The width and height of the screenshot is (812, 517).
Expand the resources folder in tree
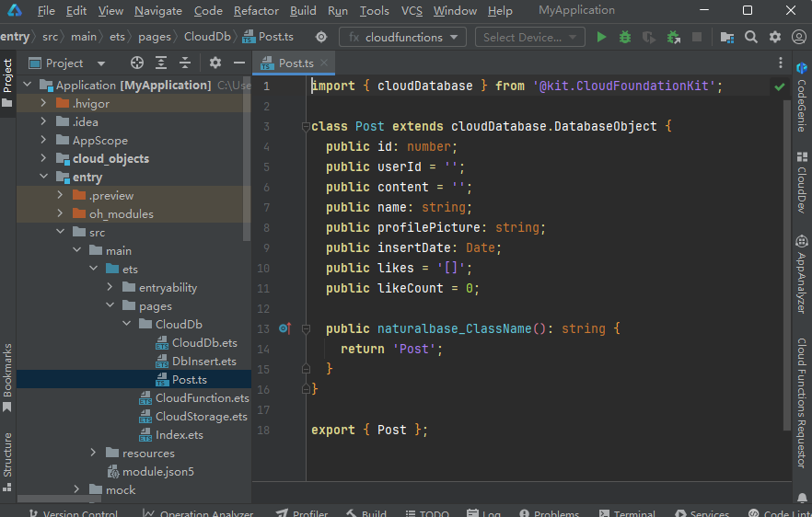point(94,453)
